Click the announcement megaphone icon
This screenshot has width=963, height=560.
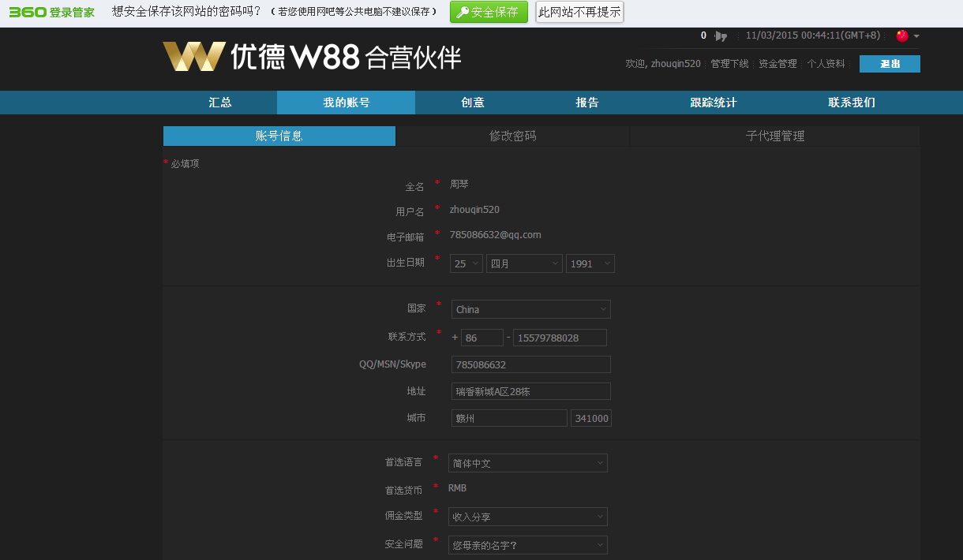720,36
